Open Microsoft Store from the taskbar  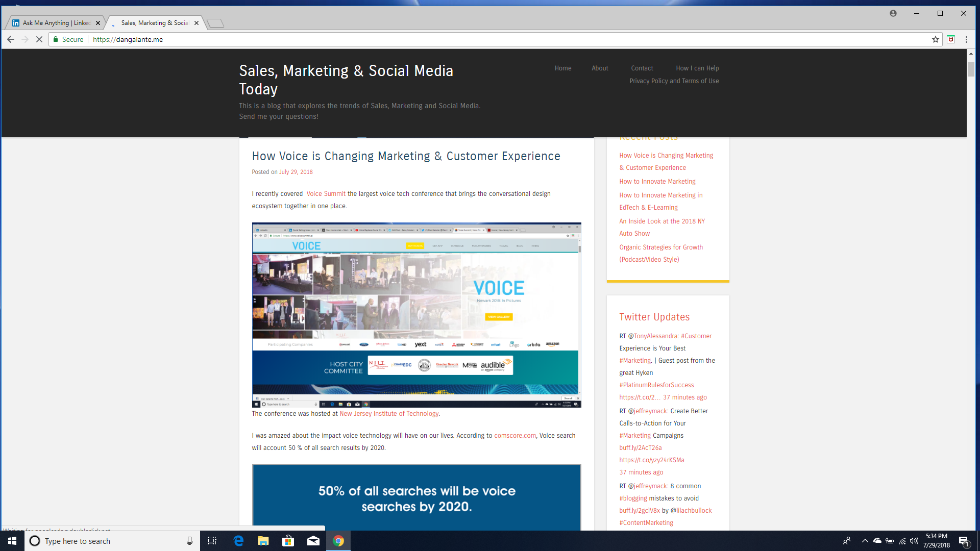[288, 541]
